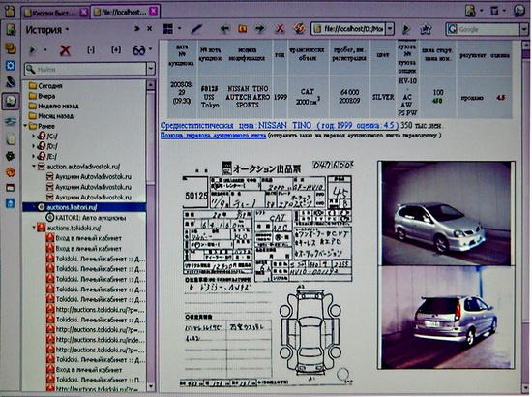Open the new tab button left of tabs

(10, 12)
